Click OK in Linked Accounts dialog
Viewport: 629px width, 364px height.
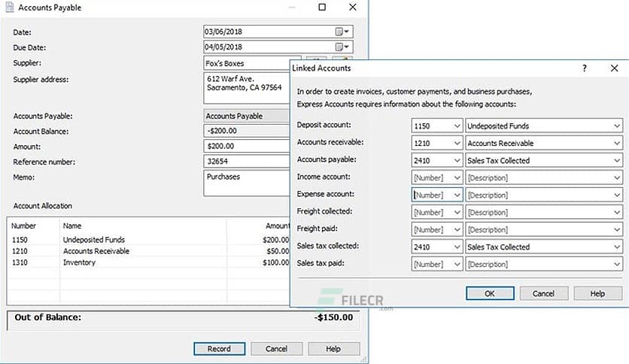point(490,293)
